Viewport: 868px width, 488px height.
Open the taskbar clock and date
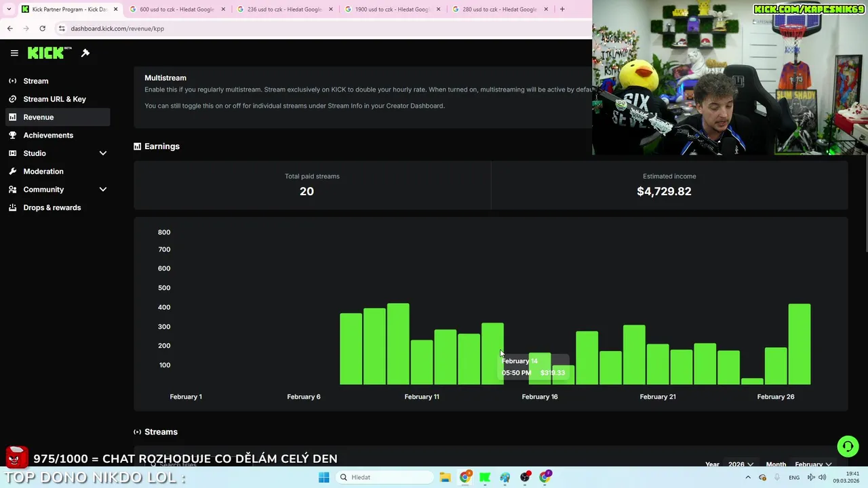pyautogui.click(x=847, y=477)
